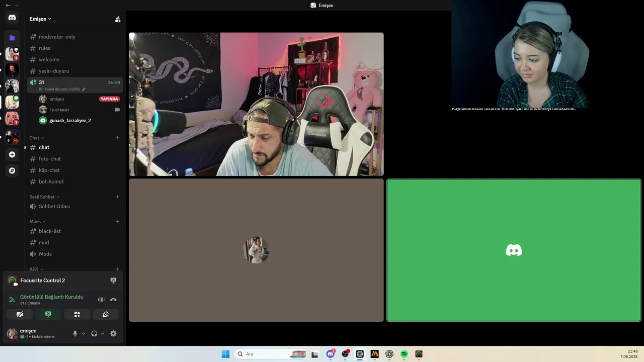Join the Mods voice channel
Viewport: 644px width, 362px height.
point(74,254)
